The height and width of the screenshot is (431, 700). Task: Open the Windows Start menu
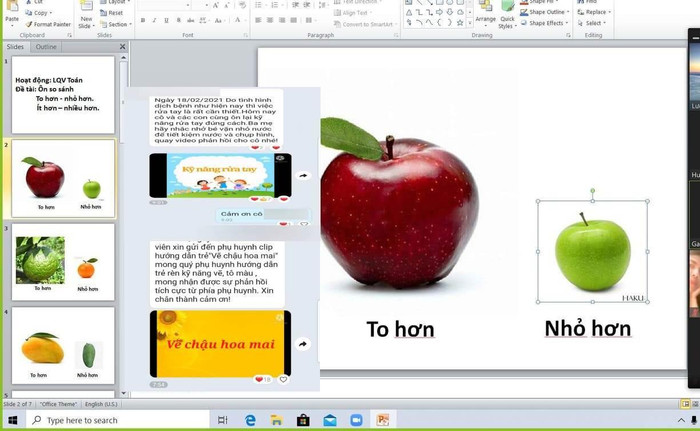click(x=12, y=420)
